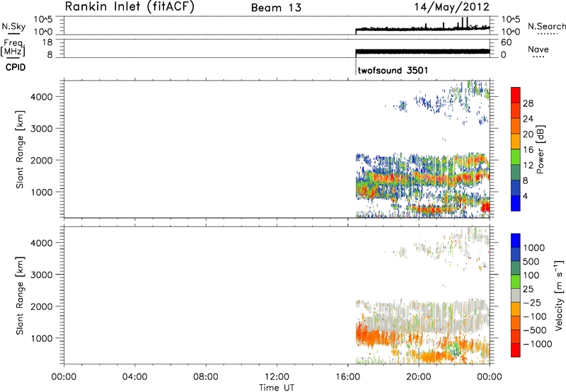Image resolution: width=566 pixels, height=392 pixels.
Task: Click the '12:00' time tick label
Action: tap(277, 377)
